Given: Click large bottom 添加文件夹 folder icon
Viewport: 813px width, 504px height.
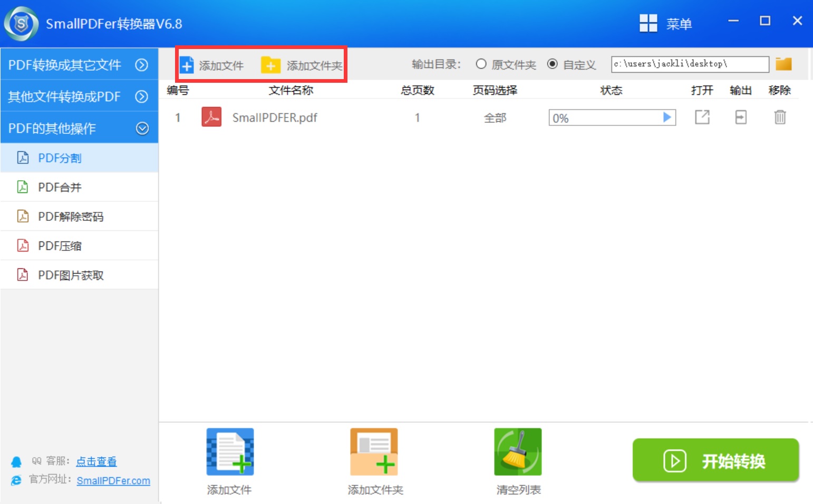Looking at the screenshot, I should click(374, 452).
